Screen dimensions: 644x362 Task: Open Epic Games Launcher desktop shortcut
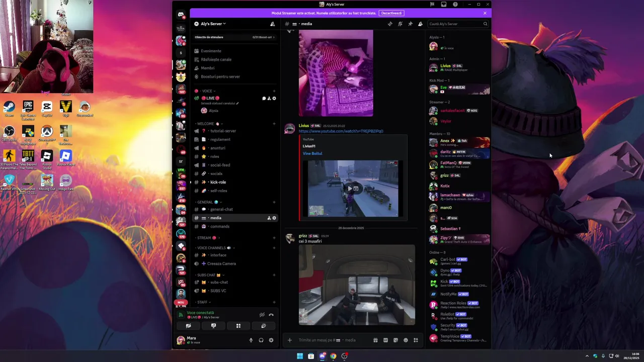tap(28, 110)
